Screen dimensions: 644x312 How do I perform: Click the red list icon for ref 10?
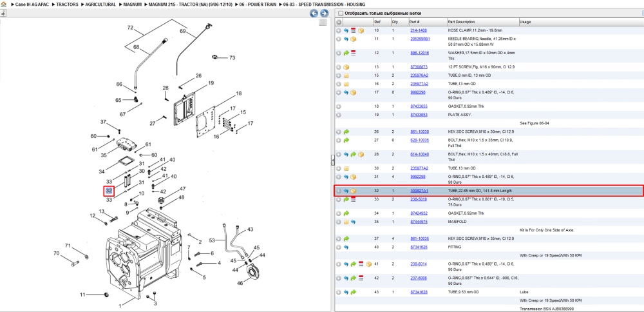(353, 30)
